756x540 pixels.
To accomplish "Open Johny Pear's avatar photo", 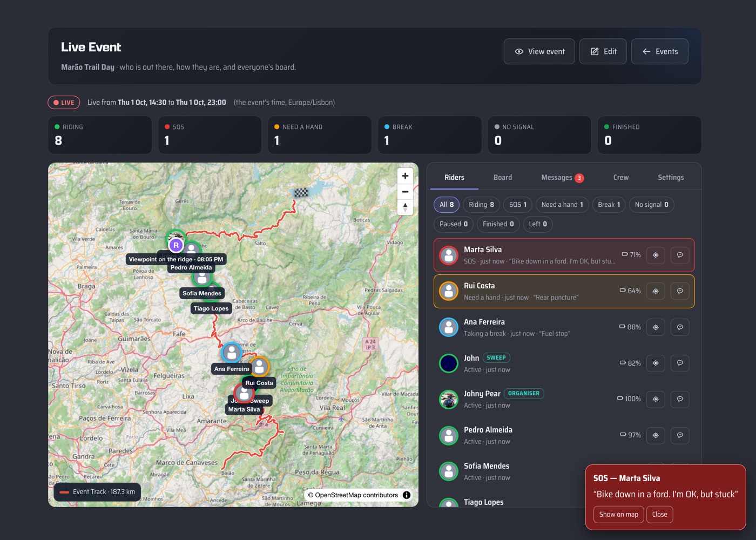I will click(449, 400).
